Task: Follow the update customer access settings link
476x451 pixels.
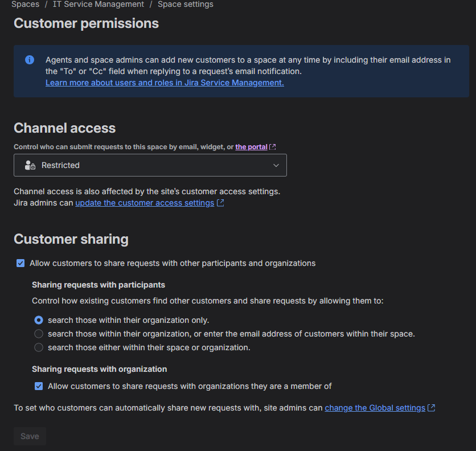Action: 145,203
